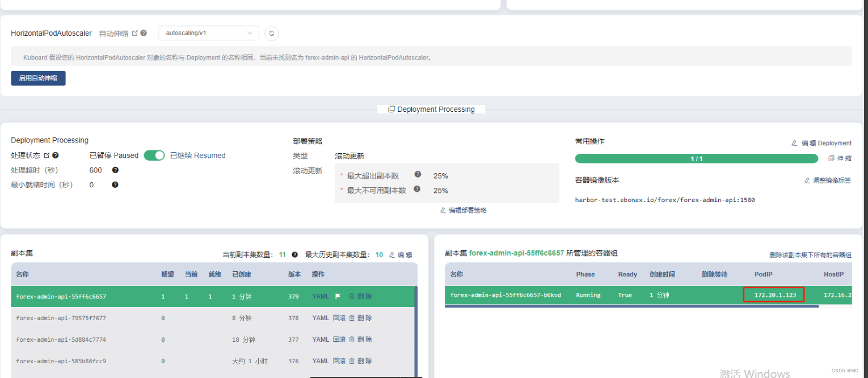Open tooltip icon beside 最大超出副本数

tap(418, 175)
